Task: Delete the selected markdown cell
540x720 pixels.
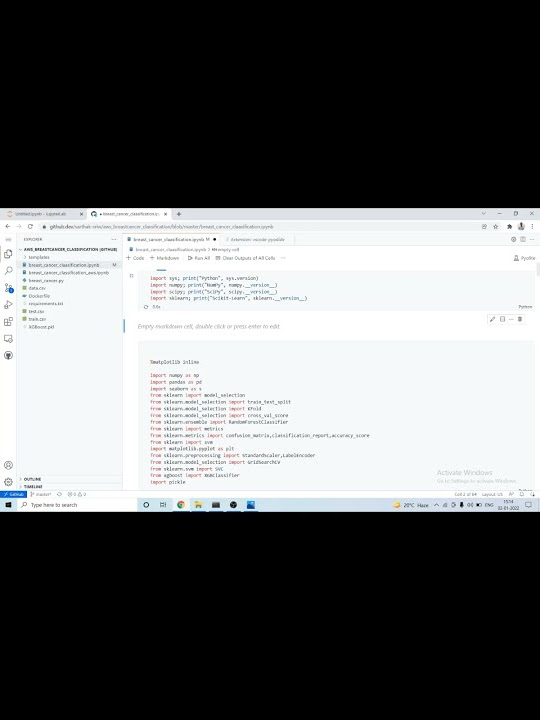Action: click(520, 319)
